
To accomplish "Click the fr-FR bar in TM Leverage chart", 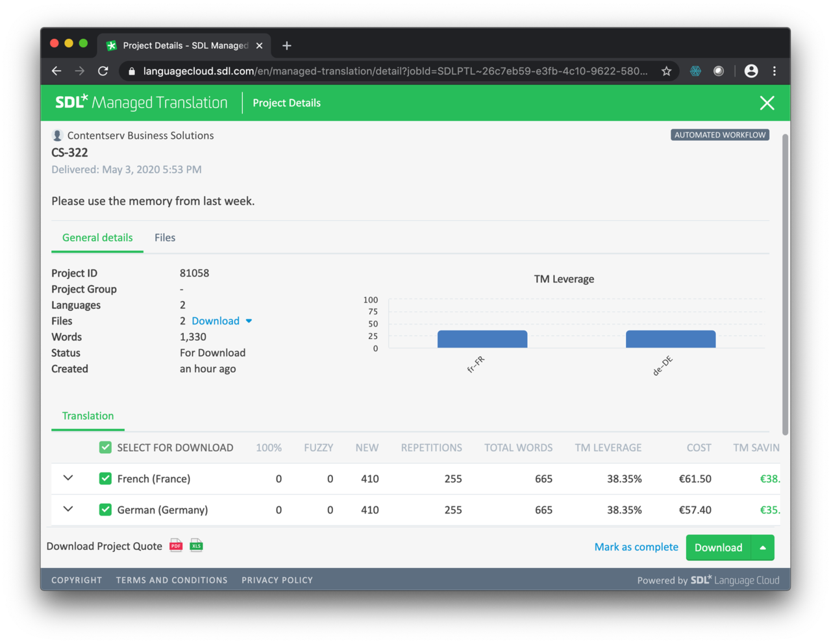I will coord(482,339).
